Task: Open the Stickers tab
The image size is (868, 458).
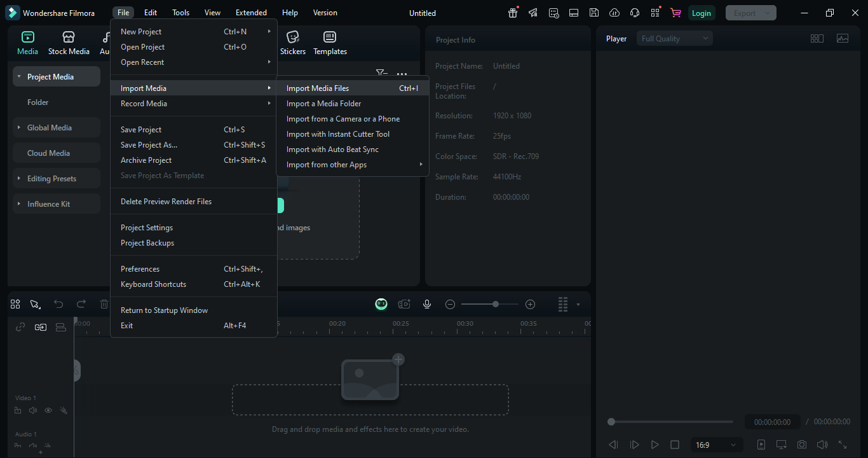Action: pyautogui.click(x=293, y=43)
